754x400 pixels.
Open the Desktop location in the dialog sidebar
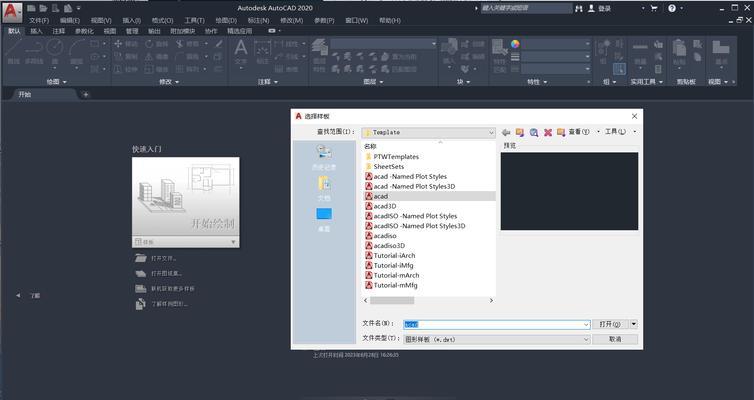click(324, 220)
